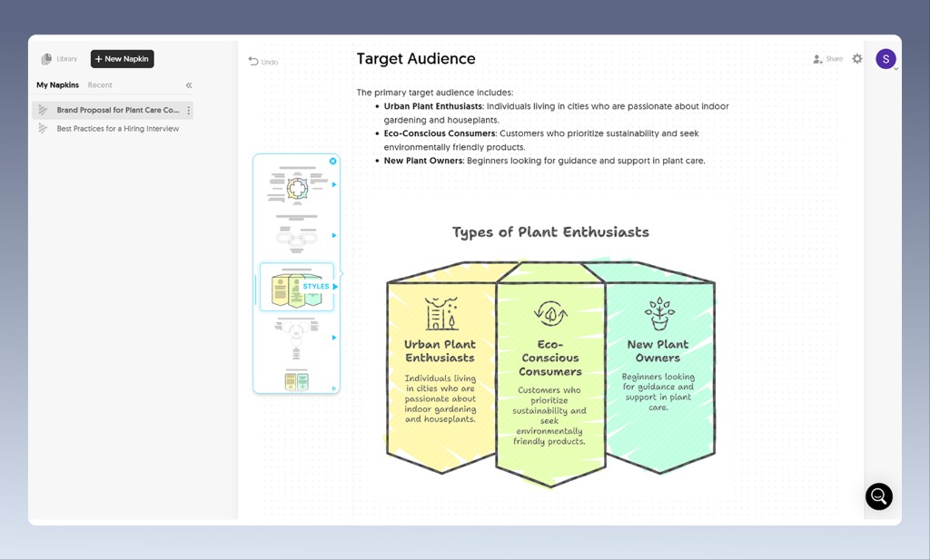
Task: Click the napkin icon beside Best Practices
Action: (x=42, y=129)
